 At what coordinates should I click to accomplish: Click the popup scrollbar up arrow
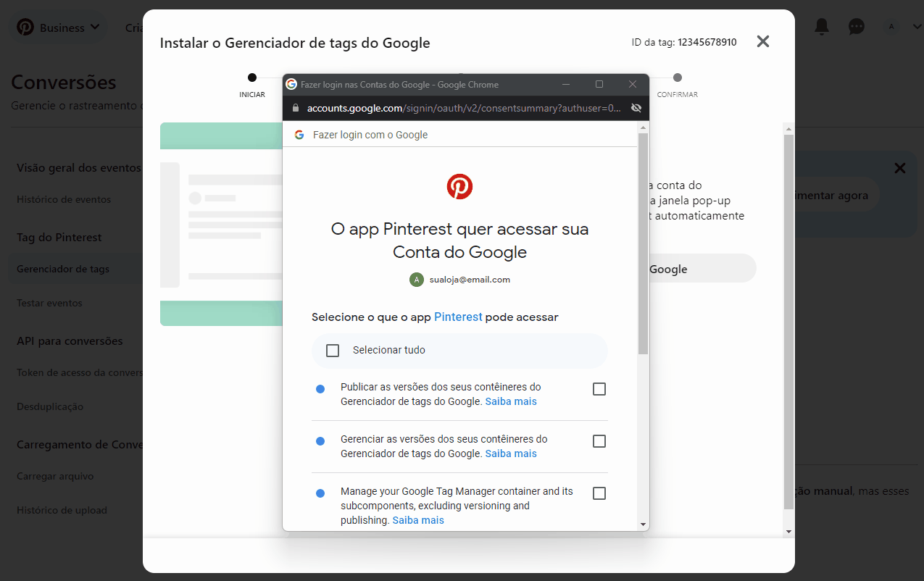click(x=643, y=128)
